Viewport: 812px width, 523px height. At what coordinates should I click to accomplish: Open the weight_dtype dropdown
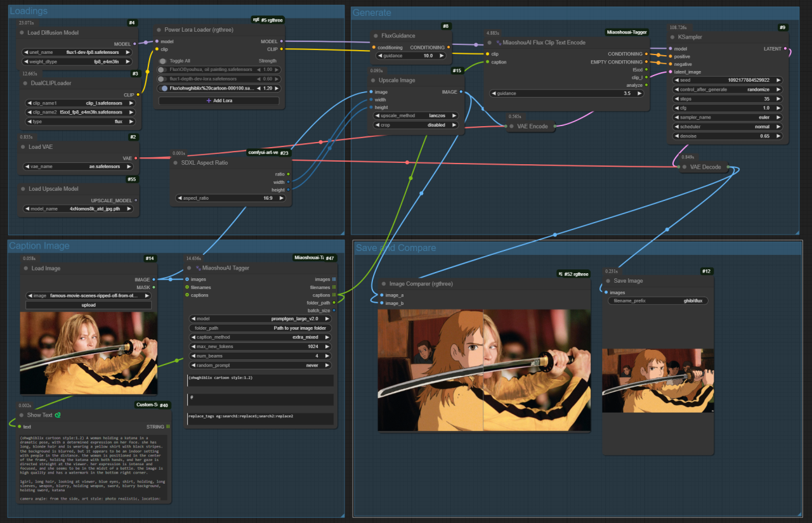click(79, 61)
